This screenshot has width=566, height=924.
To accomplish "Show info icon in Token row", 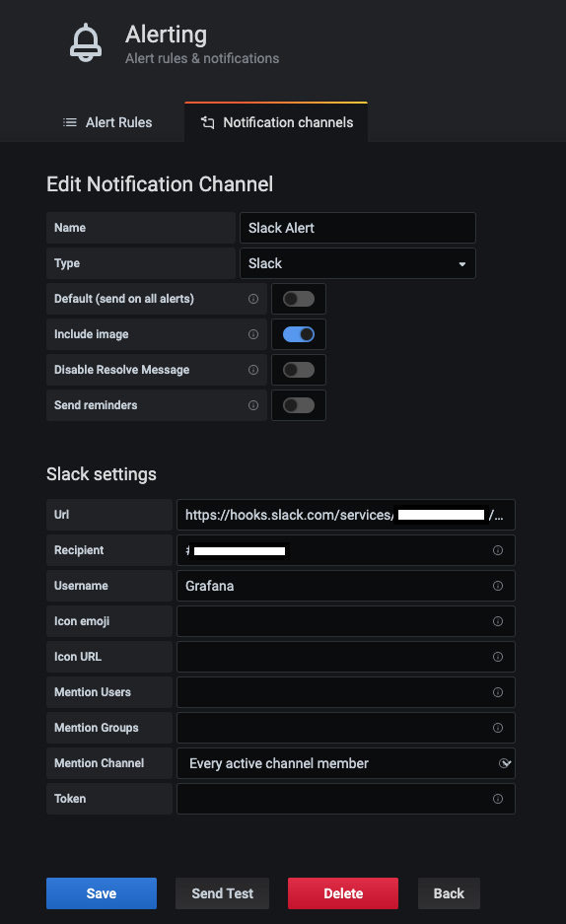I will click(498, 799).
